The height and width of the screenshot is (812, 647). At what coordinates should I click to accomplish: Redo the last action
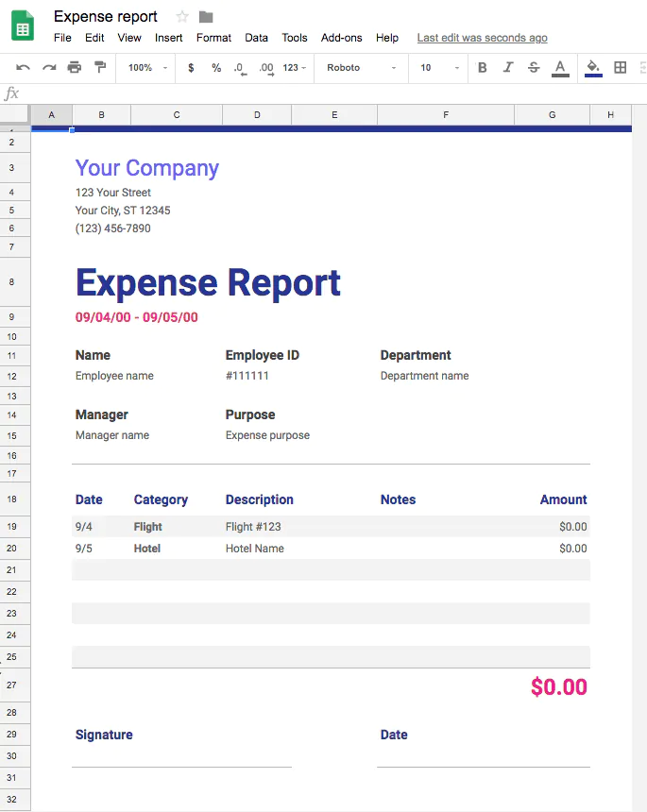point(49,67)
